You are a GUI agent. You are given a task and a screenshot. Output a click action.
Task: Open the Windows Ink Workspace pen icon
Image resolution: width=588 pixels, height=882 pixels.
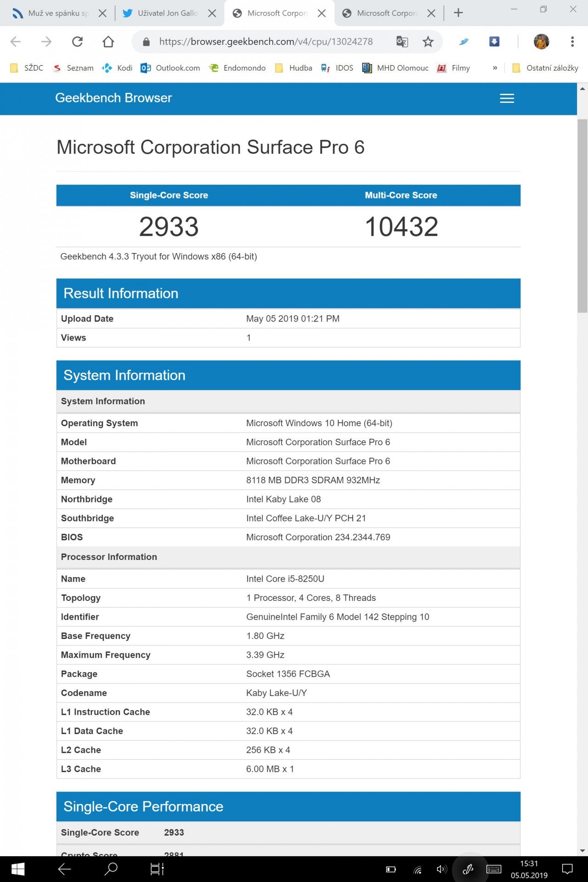point(468,869)
